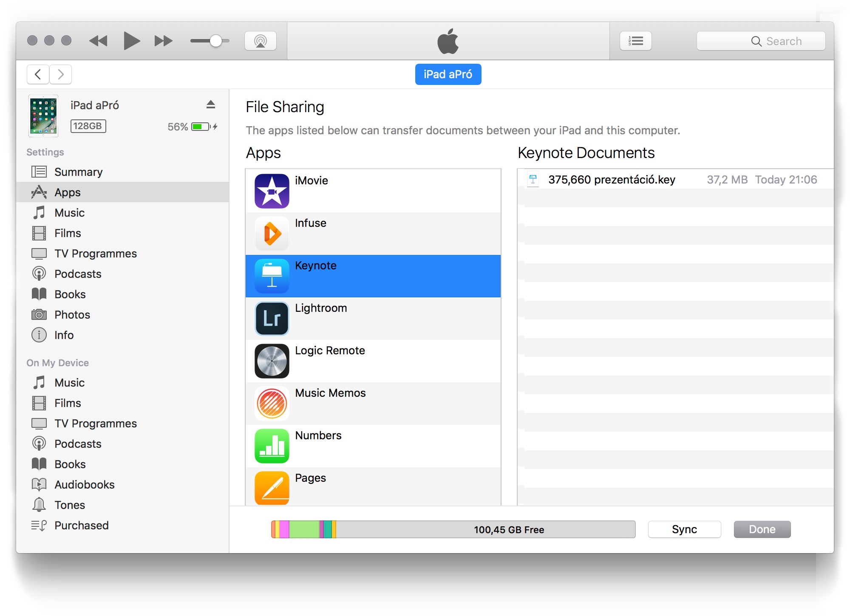Viewport: 850px width, 616px height.
Task: Click the Books icon under Settings
Action: coord(39,294)
